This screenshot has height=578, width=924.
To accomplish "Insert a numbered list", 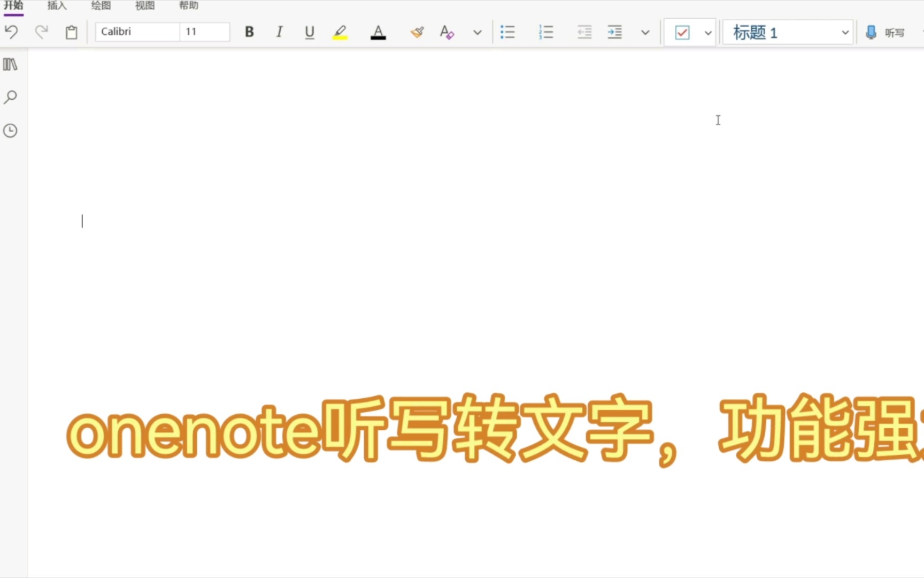I will (x=546, y=32).
